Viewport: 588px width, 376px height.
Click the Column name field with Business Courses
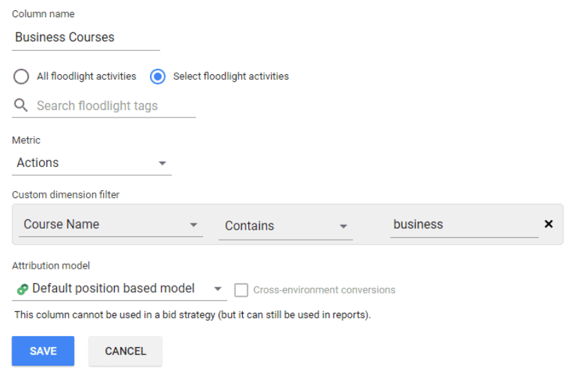point(85,38)
